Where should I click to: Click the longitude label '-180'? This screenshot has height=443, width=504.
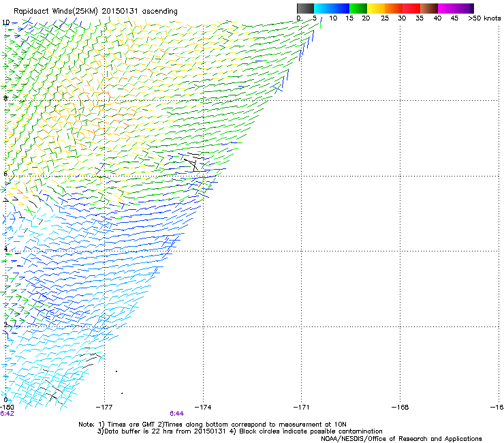tap(7, 408)
